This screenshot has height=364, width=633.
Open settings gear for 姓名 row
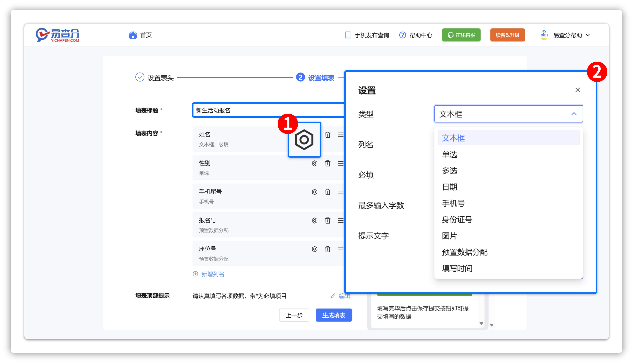304,140
